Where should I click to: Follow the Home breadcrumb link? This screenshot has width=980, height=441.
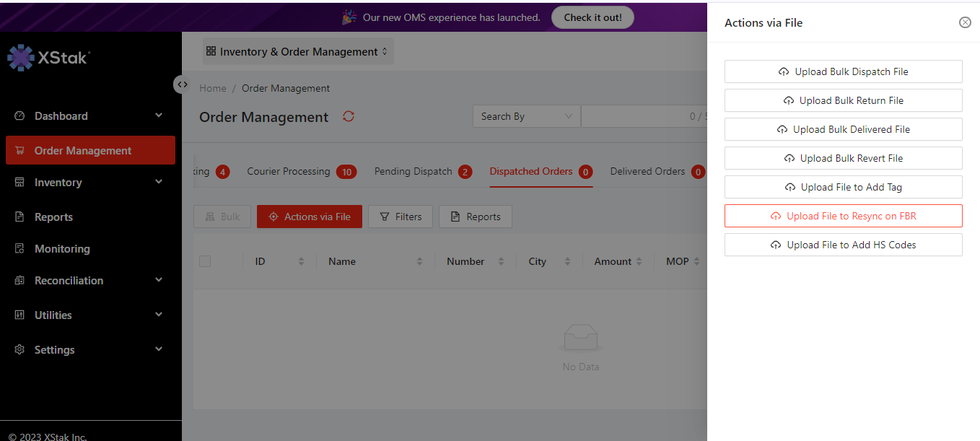click(x=213, y=88)
